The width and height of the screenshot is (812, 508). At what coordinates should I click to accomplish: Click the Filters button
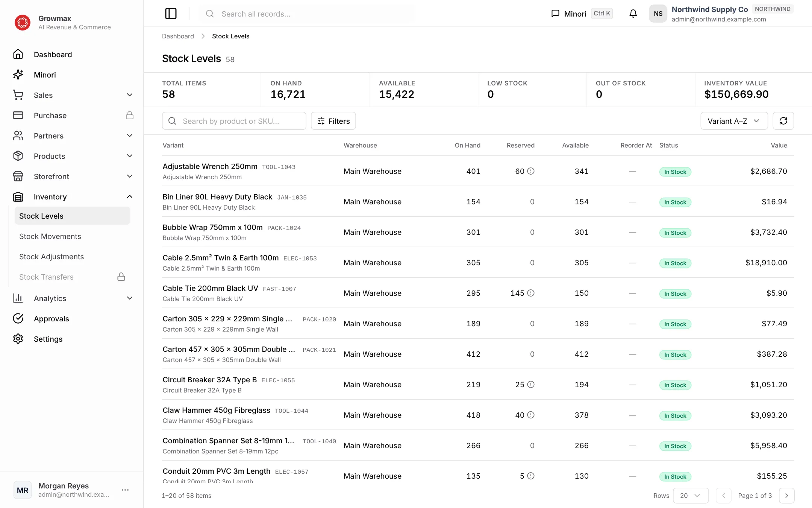[x=333, y=121]
